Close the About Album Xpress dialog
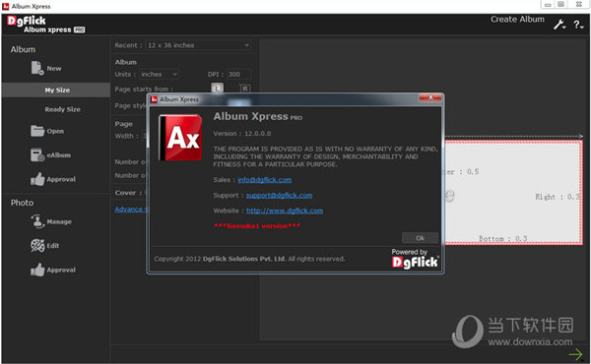Screen dimensions: 591x364 point(430,97)
